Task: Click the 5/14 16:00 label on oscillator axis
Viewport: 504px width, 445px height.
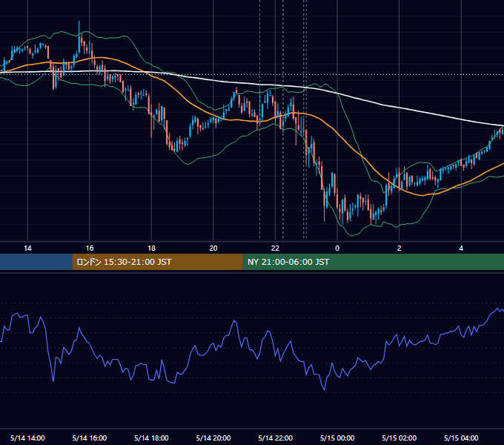Action: coord(90,438)
